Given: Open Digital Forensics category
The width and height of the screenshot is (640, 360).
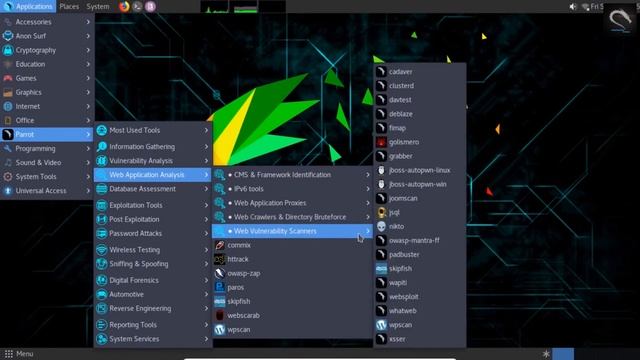Looking at the screenshot, I should pyautogui.click(x=153, y=280).
